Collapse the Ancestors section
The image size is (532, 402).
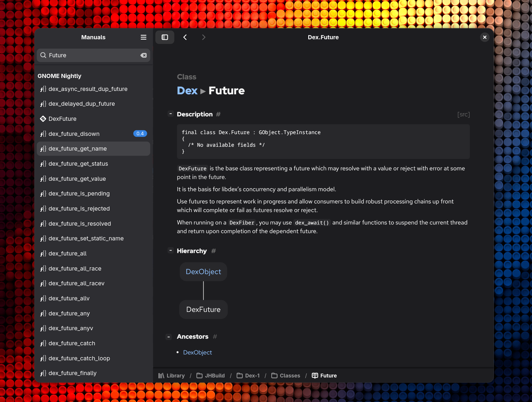click(x=168, y=336)
